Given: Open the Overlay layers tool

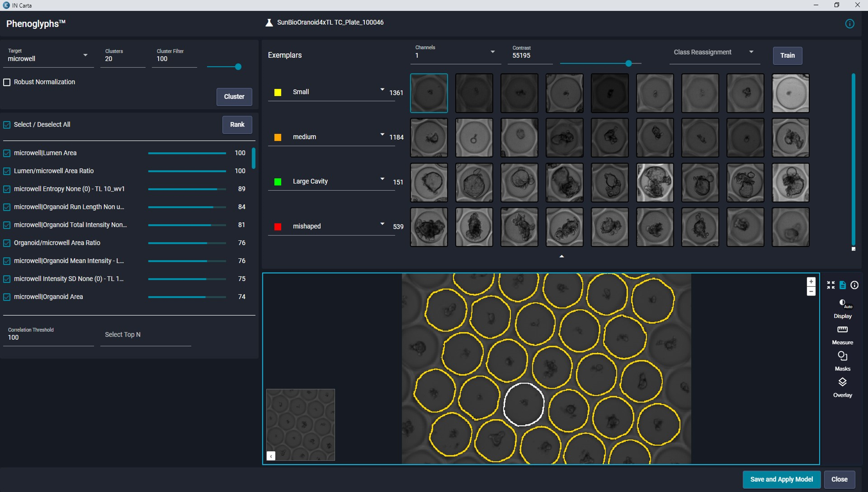Looking at the screenshot, I should 842,388.
